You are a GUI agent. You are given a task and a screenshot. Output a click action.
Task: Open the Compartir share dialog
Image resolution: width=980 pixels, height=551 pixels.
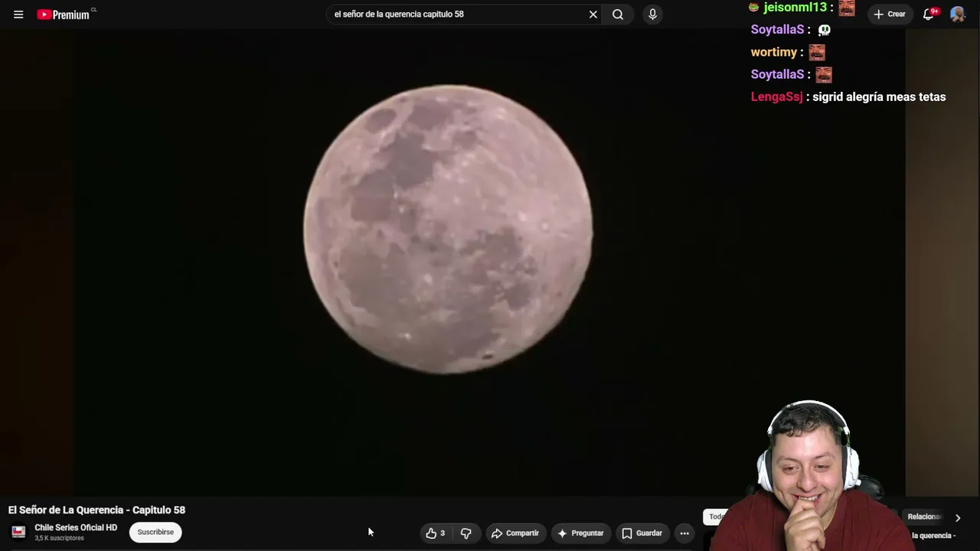tap(515, 533)
